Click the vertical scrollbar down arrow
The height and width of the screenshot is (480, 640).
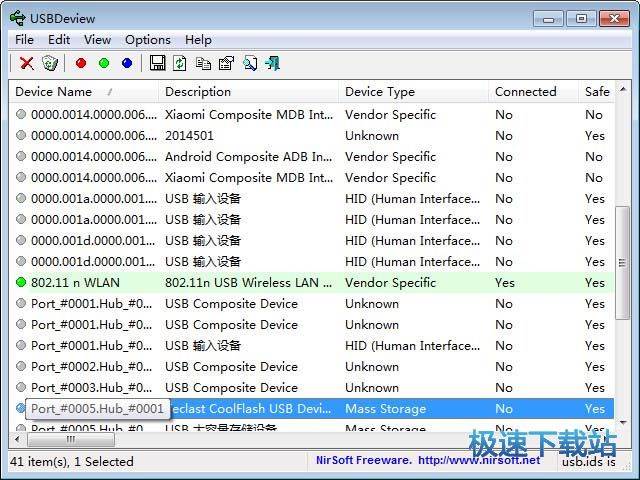click(624, 422)
